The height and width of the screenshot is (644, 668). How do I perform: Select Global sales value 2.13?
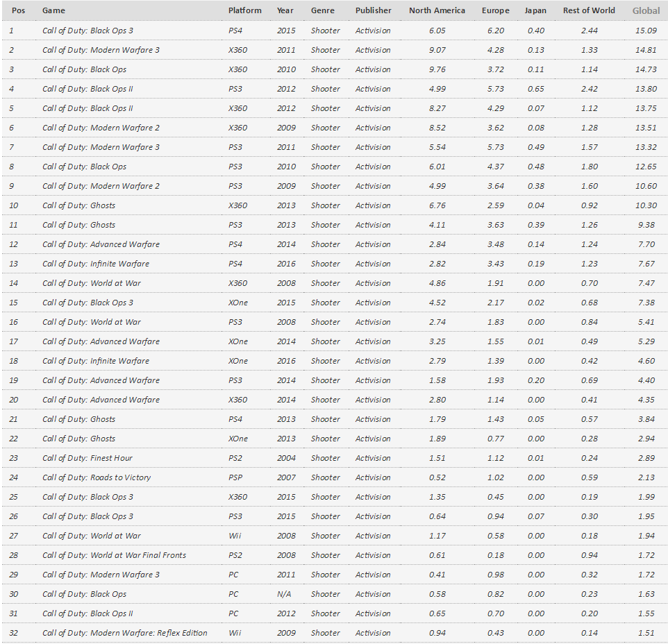tap(646, 477)
